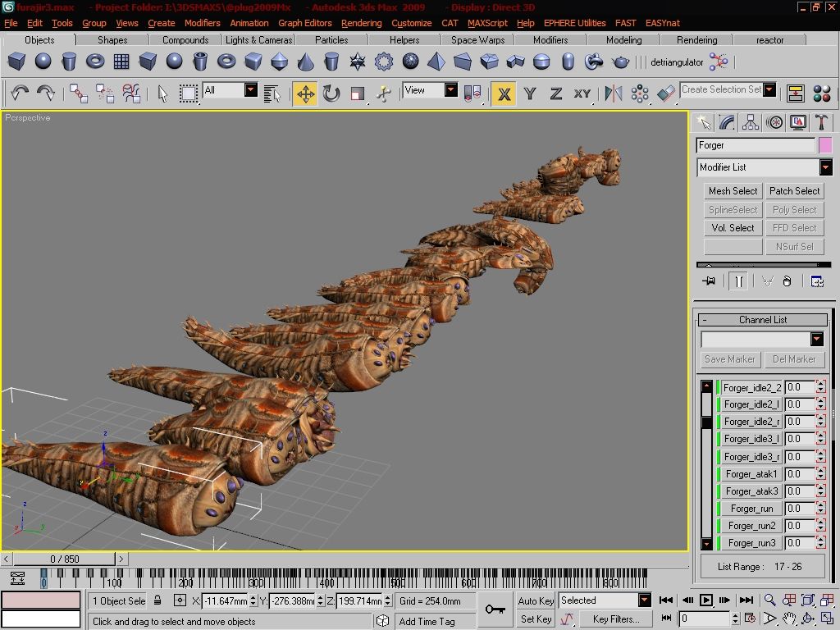Toggle XY plane constraint
Image resolution: width=840 pixels, height=630 pixels.
click(582, 94)
